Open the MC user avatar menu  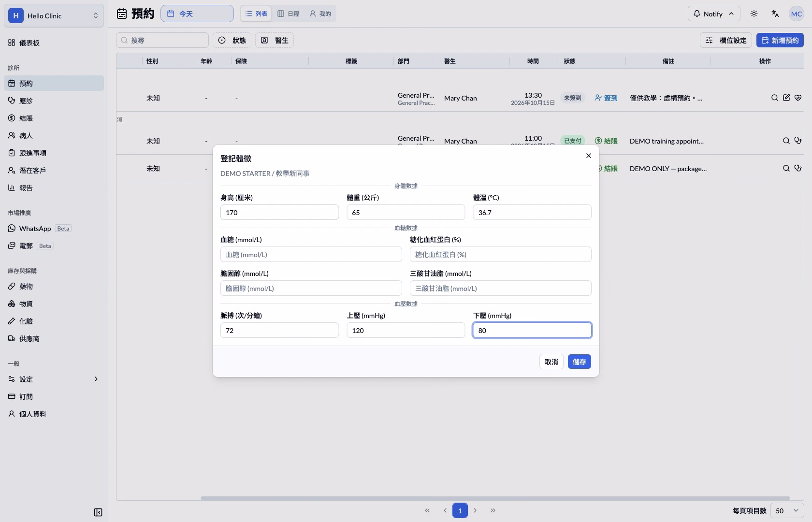(x=797, y=14)
